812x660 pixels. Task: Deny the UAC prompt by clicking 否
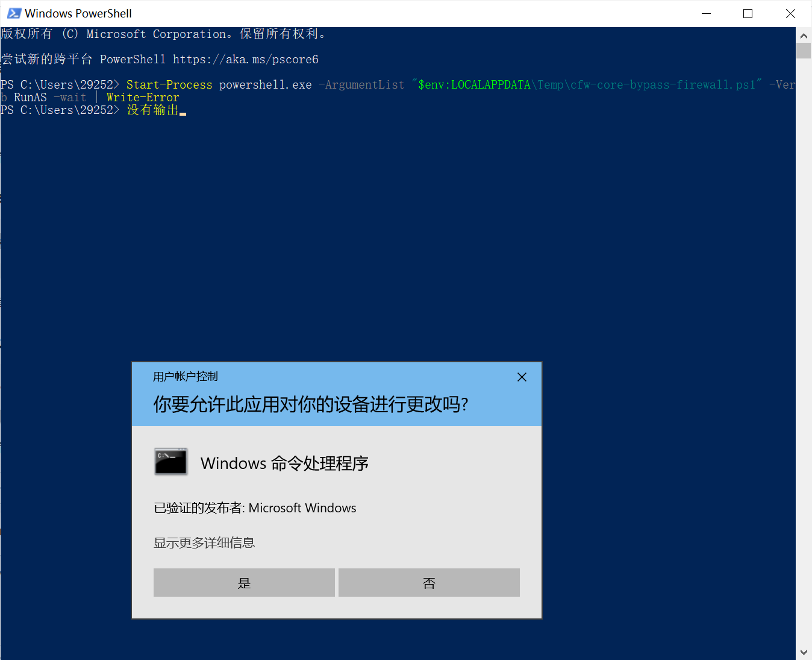(x=428, y=582)
